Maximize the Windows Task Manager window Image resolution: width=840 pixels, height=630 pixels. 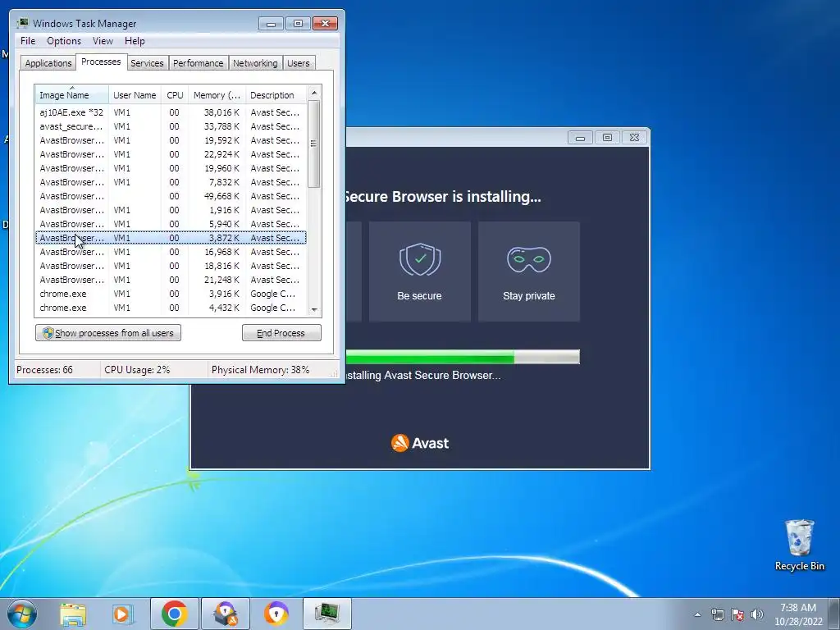[x=298, y=24]
